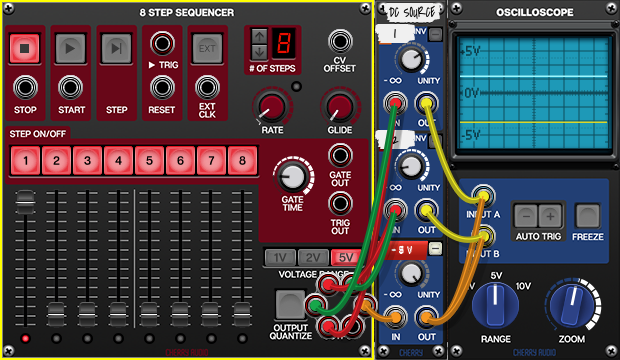Click the first step's fader handle
The image size is (620, 360).
(25, 202)
